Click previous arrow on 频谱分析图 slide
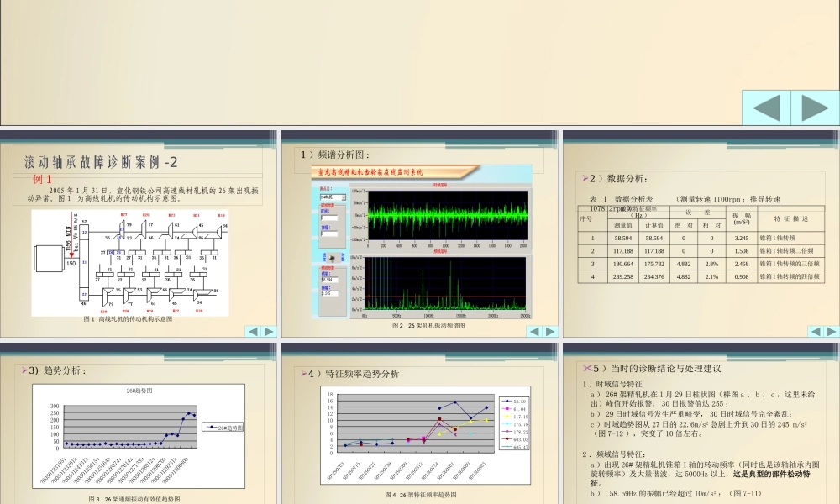The image size is (840, 504). pos(534,332)
